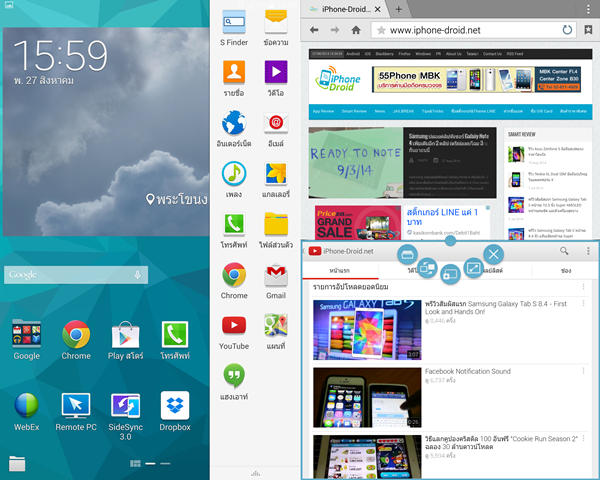This screenshot has width=600, height=480.
Task: Tap the Google search bar widget
Action: coord(76,275)
